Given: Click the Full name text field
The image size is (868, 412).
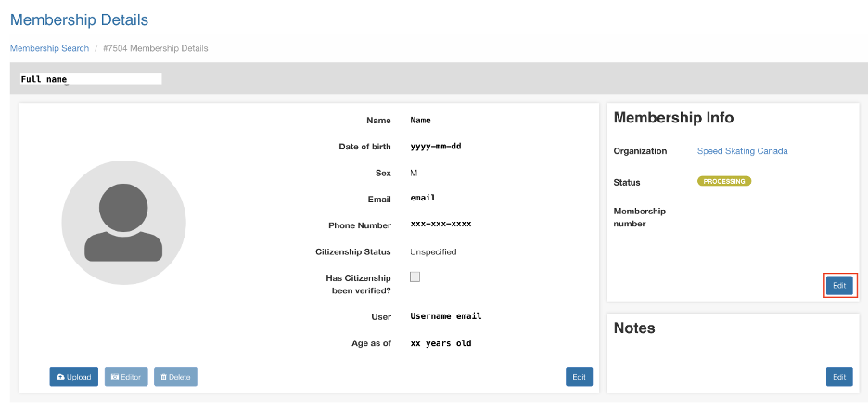Looking at the screenshot, I should [x=90, y=80].
